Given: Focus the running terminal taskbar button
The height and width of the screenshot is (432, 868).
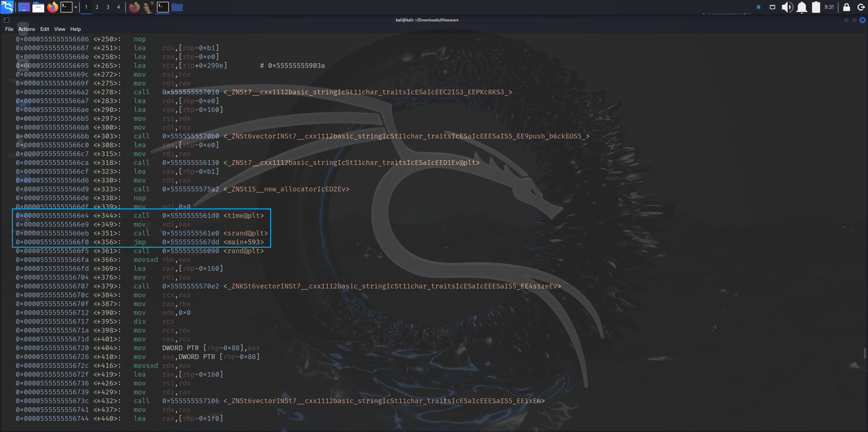Looking at the screenshot, I should 163,7.
